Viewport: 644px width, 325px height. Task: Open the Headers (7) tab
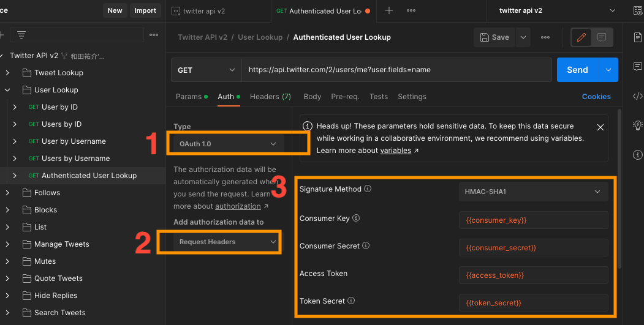270,97
